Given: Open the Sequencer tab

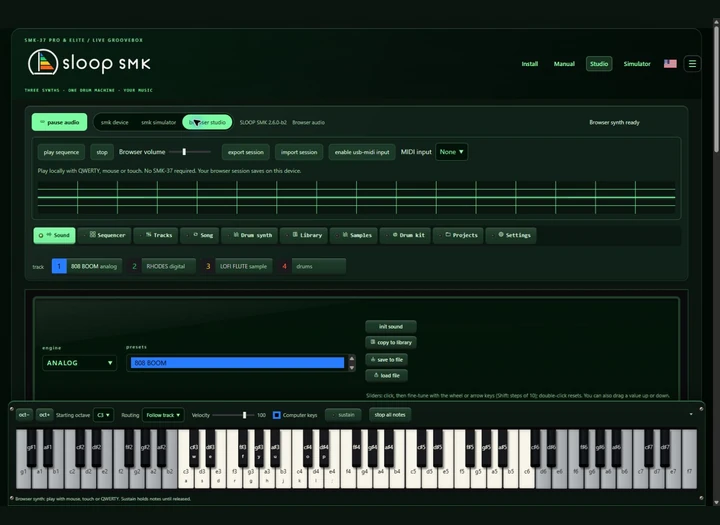Looking at the screenshot, I should pyautogui.click(x=105, y=235).
